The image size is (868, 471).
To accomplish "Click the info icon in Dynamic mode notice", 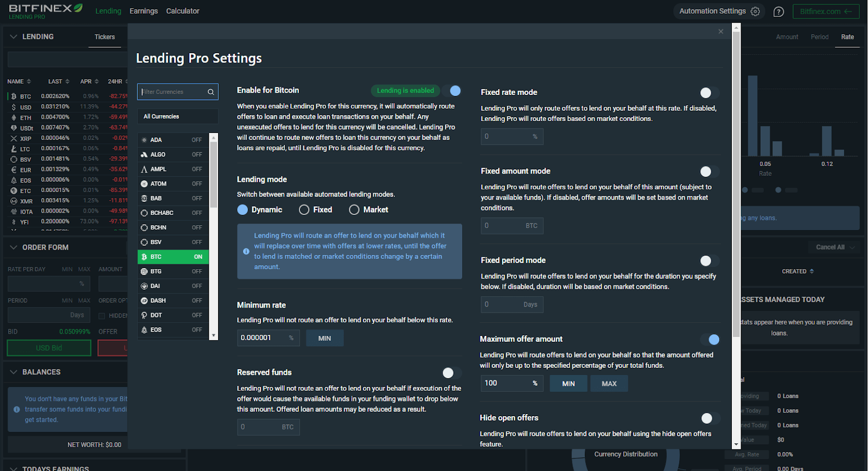I will coord(246,251).
